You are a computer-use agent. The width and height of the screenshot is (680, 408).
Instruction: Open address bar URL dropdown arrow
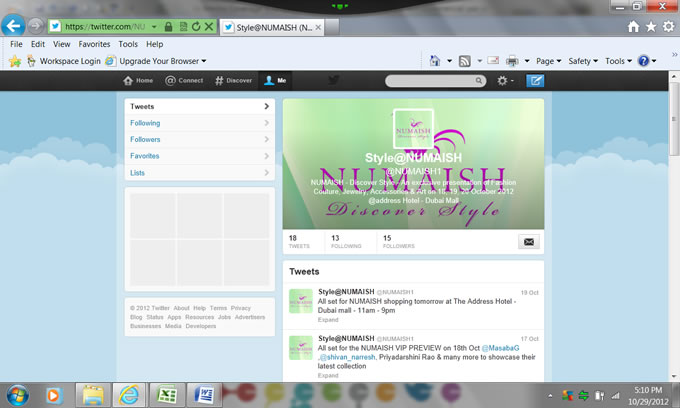coord(154,27)
